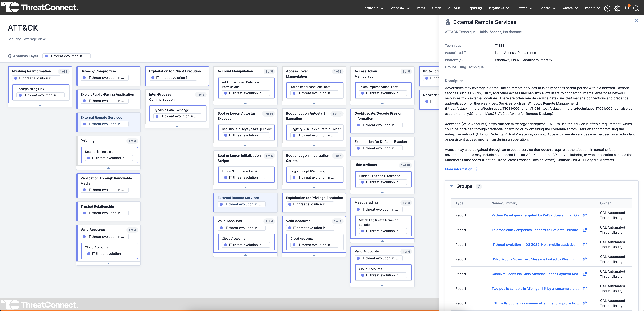Click Match Legitimate Name or Location sub-technique
644x311 pixels.
(383, 226)
